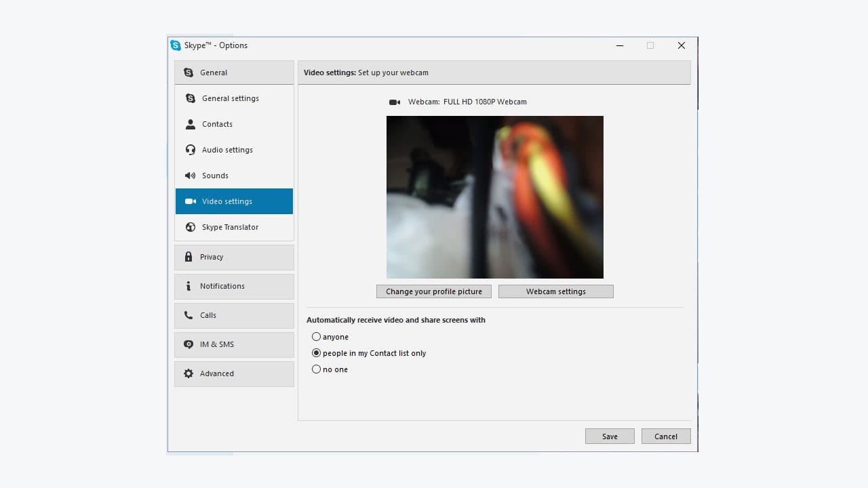Click the Sounds speaker icon
Screen dimensions: 868x488
coord(189,176)
